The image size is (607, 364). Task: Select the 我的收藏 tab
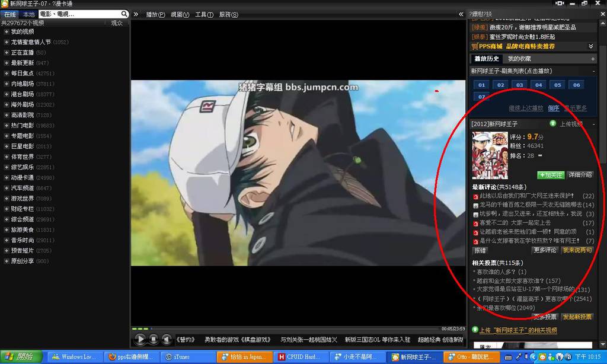click(519, 59)
